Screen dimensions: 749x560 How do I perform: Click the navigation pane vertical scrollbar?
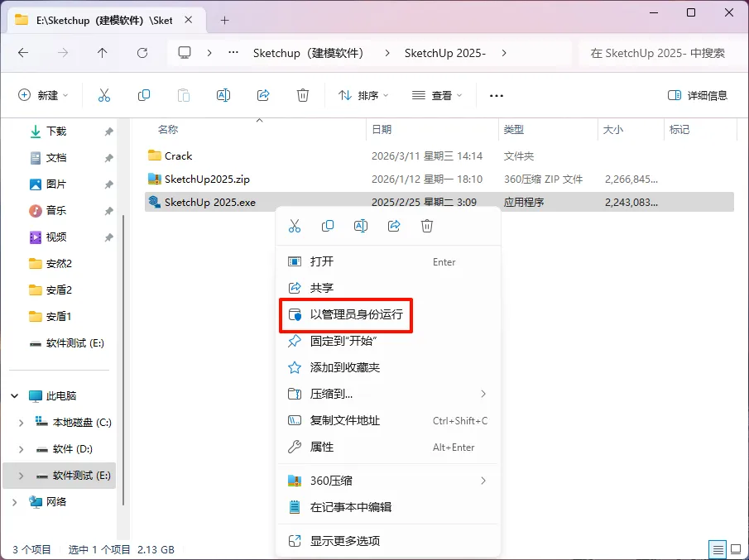tap(123, 358)
